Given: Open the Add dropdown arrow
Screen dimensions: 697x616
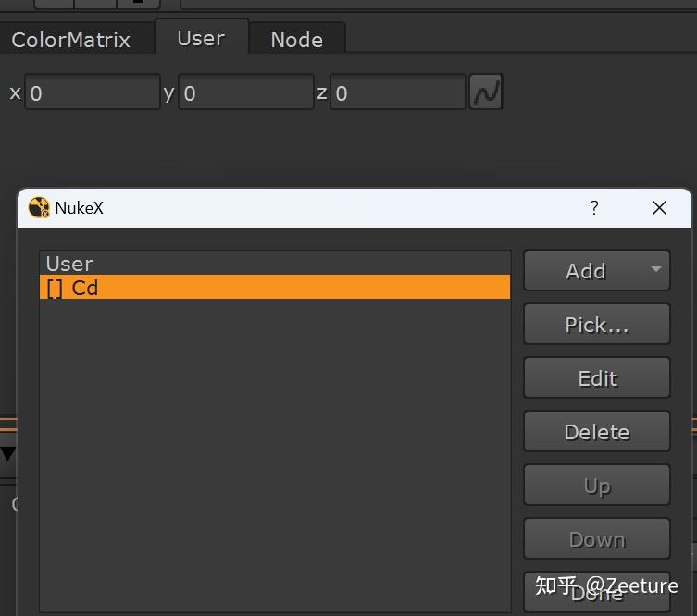Looking at the screenshot, I should tap(655, 270).
